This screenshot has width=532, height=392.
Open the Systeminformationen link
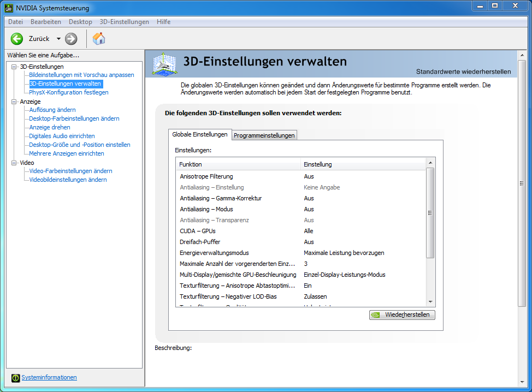tap(49, 377)
